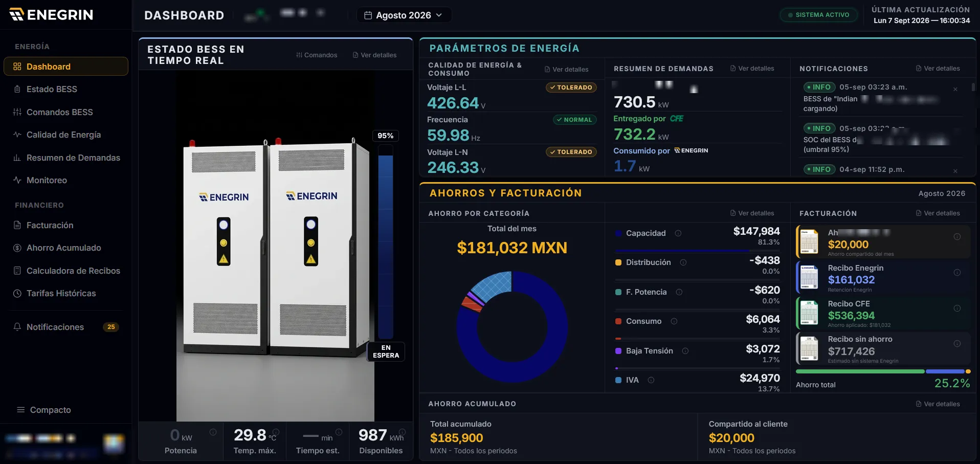
Task: Click the notifications count badge 25
Action: [111, 327]
